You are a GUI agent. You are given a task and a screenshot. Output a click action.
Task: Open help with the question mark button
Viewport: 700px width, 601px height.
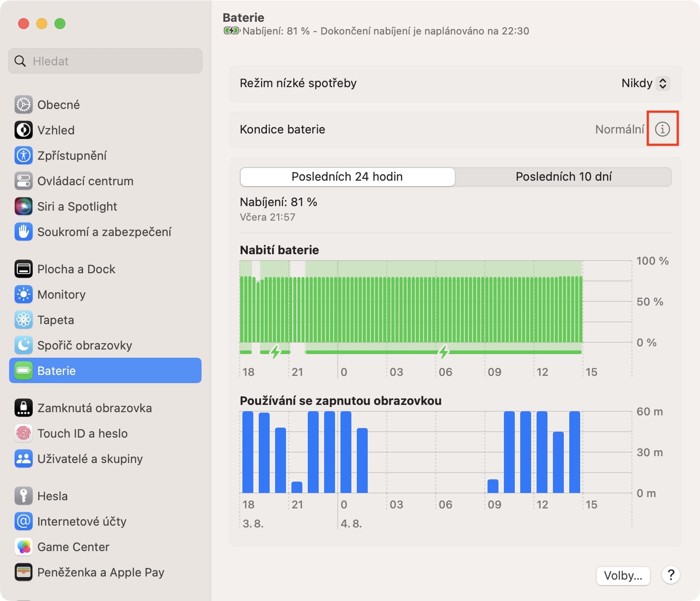pos(670,575)
